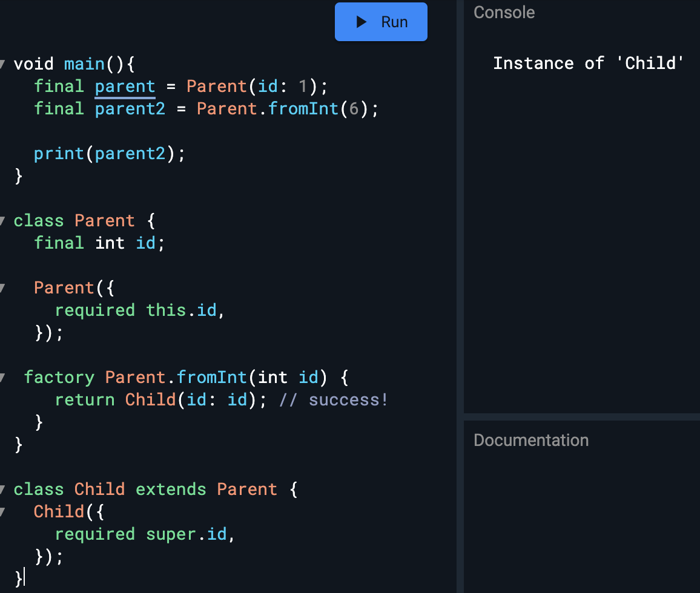
Task: Run the Dart code
Action: pyautogui.click(x=381, y=22)
